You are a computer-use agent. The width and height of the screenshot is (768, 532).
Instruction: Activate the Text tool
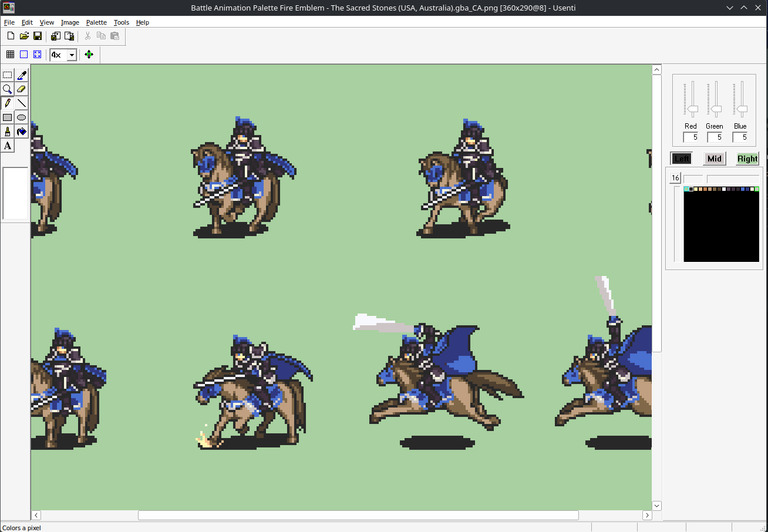click(8, 146)
